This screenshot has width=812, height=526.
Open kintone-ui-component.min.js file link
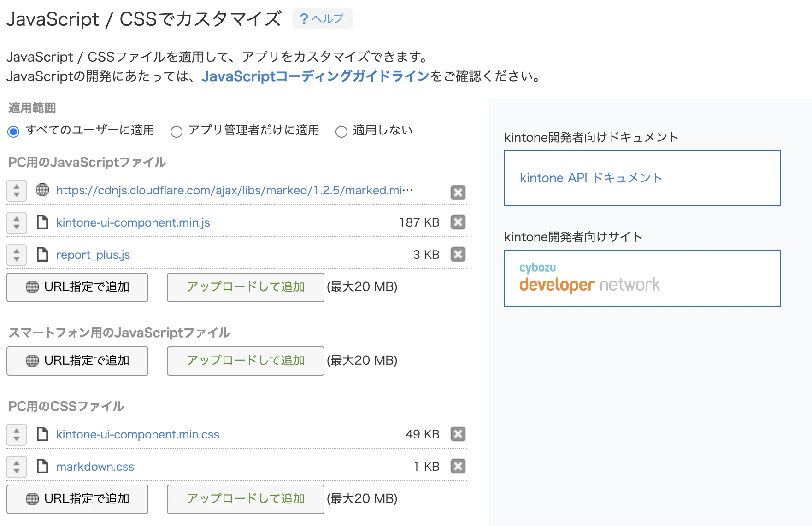[x=133, y=222]
